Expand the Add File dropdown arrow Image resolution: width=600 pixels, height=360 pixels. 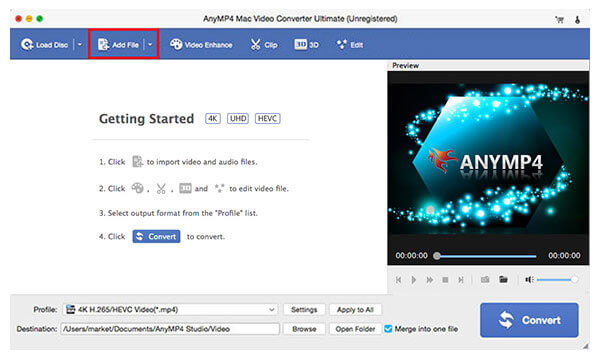[x=150, y=45]
